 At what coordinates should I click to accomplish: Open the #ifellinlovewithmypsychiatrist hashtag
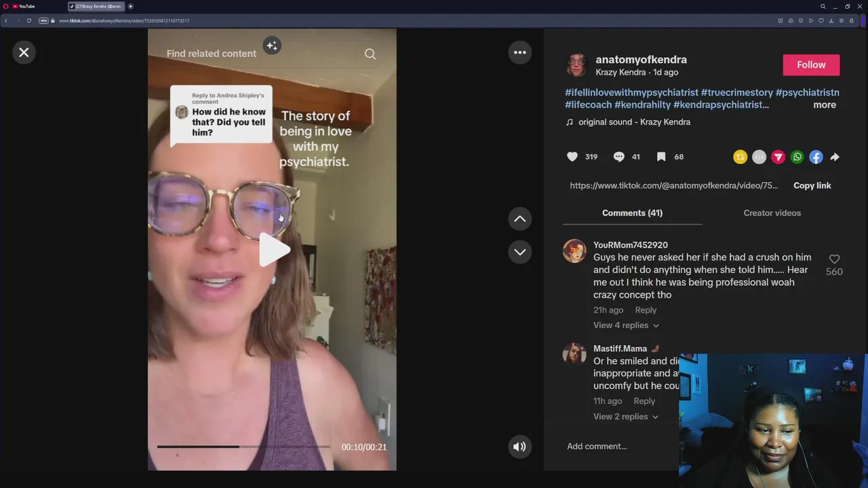tap(631, 92)
